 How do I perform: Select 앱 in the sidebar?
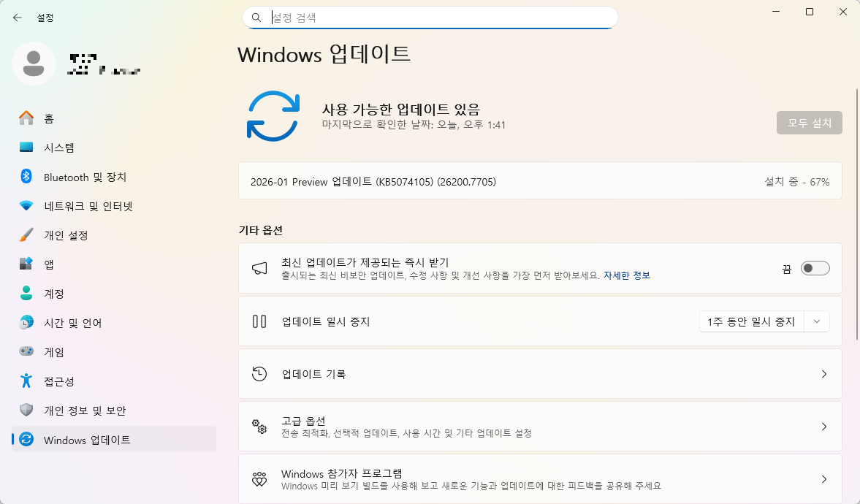coord(113,264)
